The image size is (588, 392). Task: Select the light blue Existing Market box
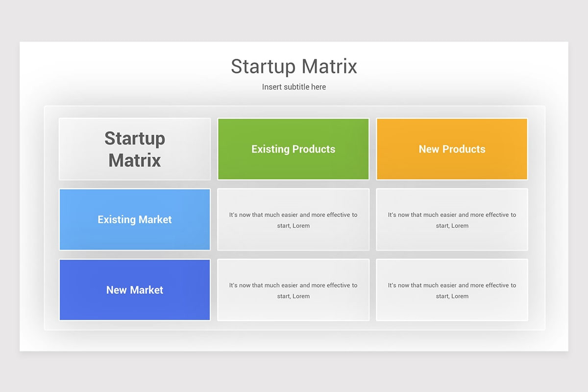click(135, 220)
